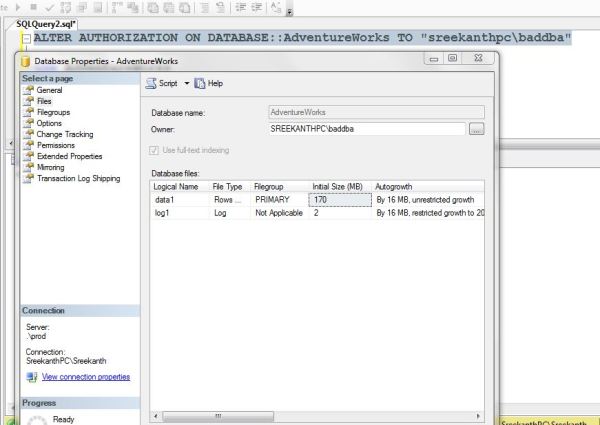Viewport: 600px width, 425px height.
Task: Expand the Script dropdown arrow
Action: click(186, 83)
